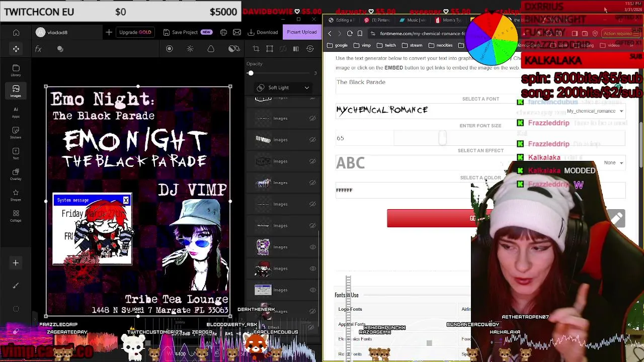Open the vimp bookmarks folder
Viewport: 644px width, 362px height.
[362, 45]
